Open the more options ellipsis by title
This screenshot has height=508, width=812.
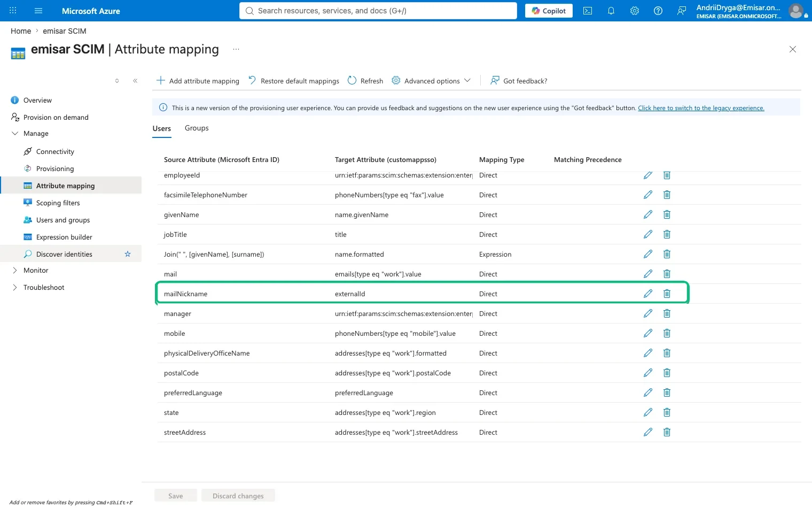click(x=236, y=49)
